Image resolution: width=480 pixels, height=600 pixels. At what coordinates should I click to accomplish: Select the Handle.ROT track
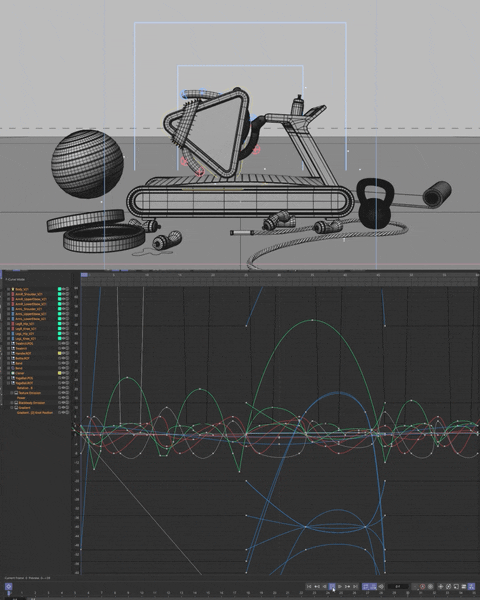(x=23, y=354)
